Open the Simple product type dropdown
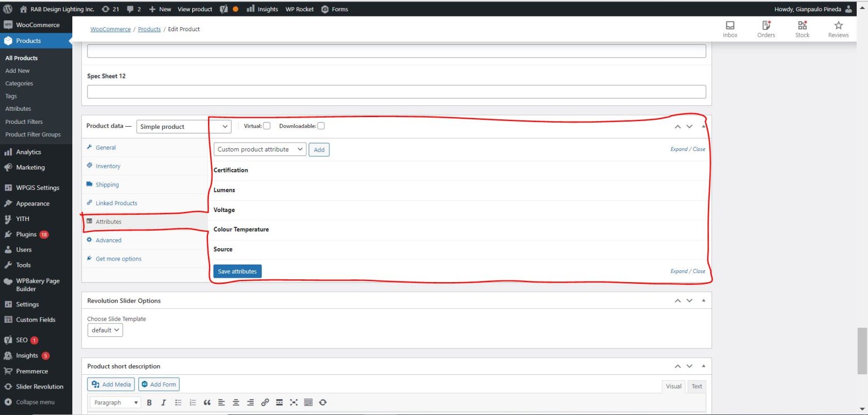This screenshot has width=868, height=415. coord(184,127)
